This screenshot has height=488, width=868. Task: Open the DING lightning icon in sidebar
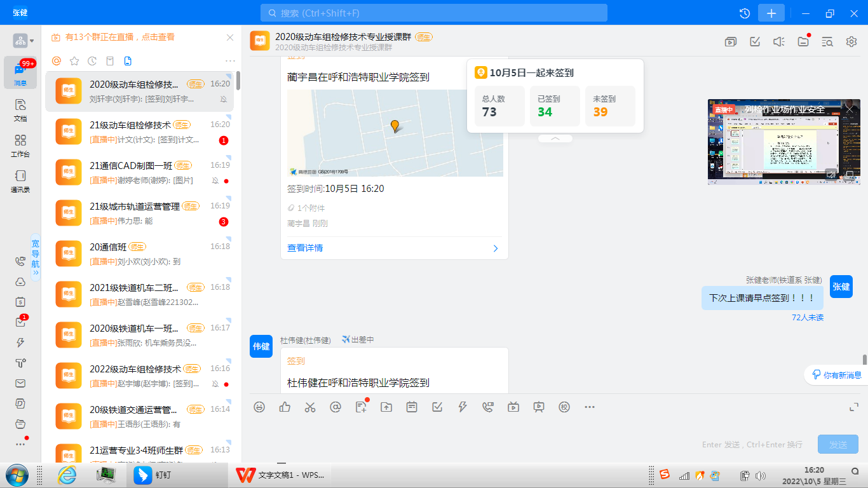click(20, 342)
